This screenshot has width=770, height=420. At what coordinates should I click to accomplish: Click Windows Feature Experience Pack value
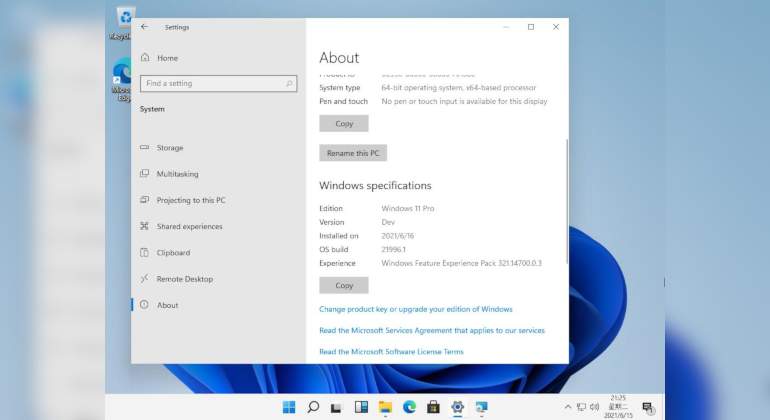click(x=461, y=263)
